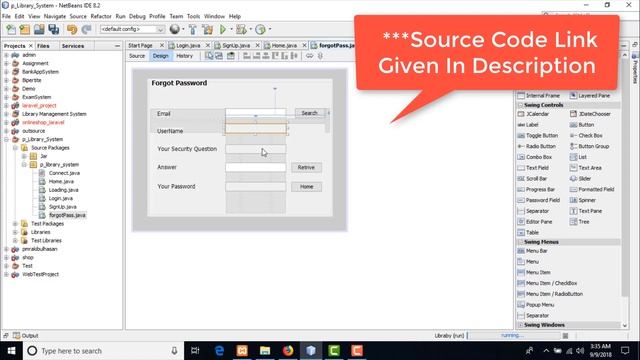Image resolution: width=640 pixels, height=360 pixels.
Task: Select the Tree component in palette
Action: pyautogui.click(x=580, y=222)
